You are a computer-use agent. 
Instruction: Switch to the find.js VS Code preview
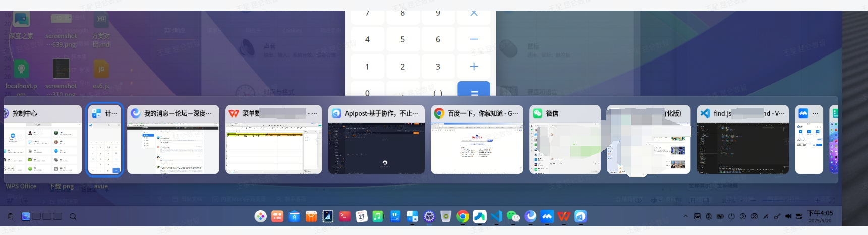point(743,140)
